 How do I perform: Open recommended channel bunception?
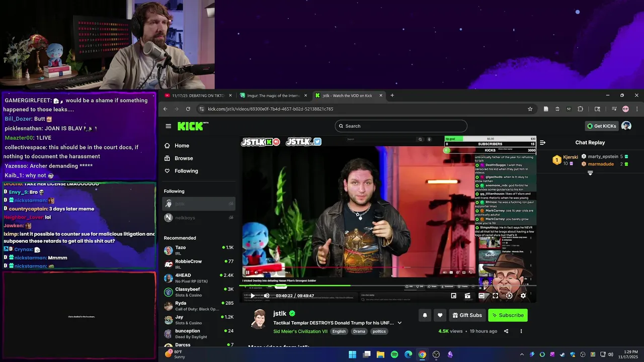(x=199, y=333)
